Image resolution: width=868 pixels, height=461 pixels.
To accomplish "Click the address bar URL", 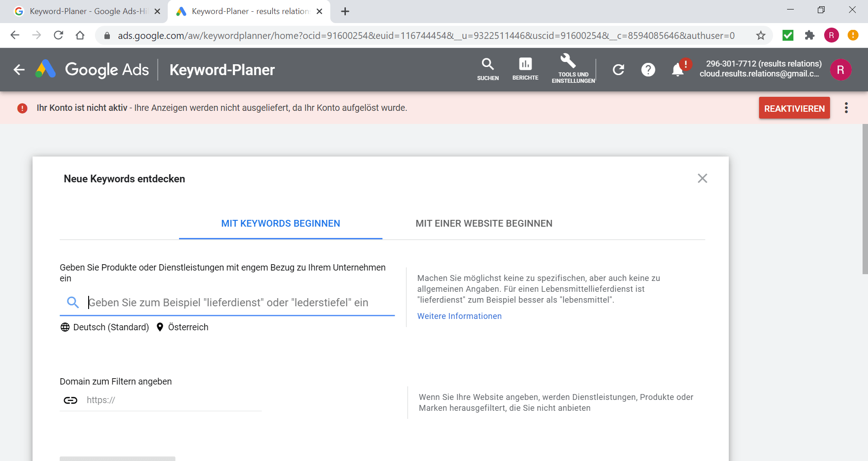I will coord(426,35).
